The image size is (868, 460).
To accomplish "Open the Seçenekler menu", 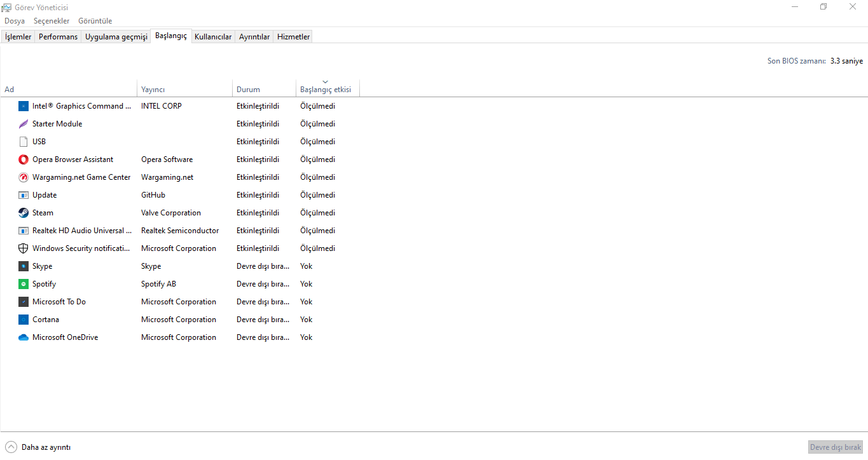I will click(52, 21).
